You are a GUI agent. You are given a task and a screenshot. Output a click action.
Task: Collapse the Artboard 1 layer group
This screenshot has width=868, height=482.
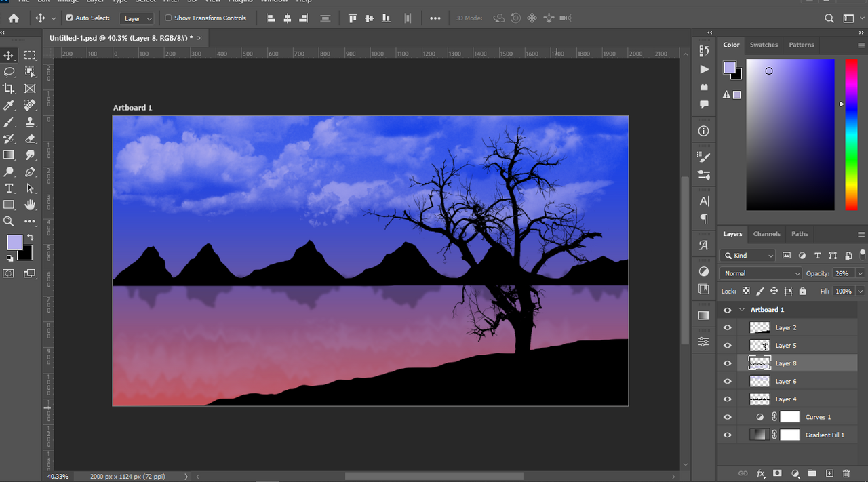point(742,310)
